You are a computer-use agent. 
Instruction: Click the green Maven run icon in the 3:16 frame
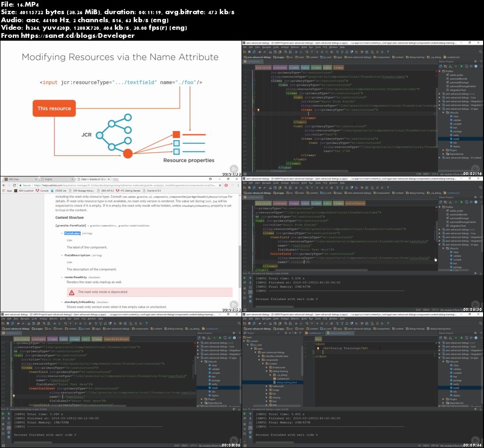coord(461,66)
